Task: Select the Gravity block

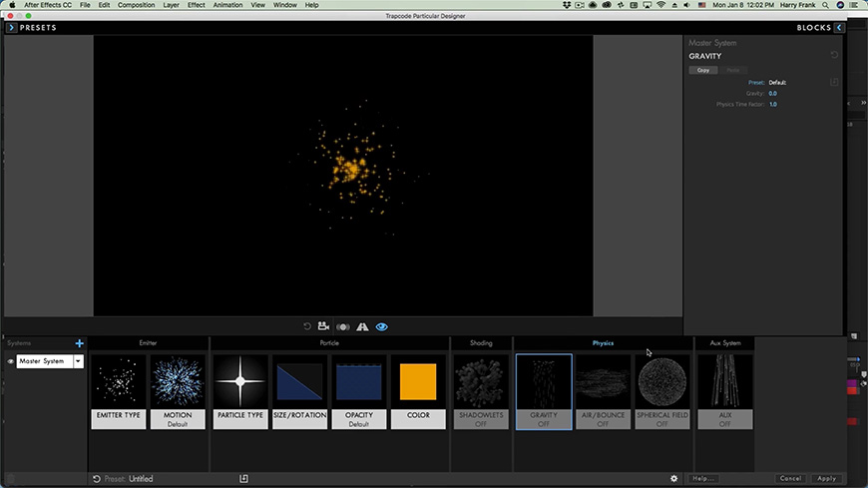Action: pos(544,391)
